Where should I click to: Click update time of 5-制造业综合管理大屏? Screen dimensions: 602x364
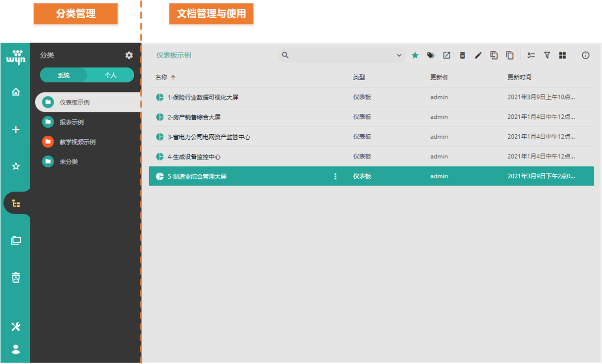coord(541,176)
